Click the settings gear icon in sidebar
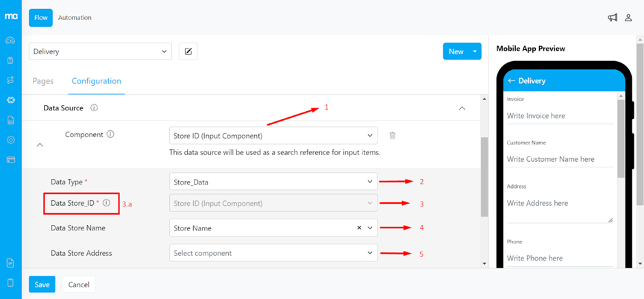 (x=10, y=140)
